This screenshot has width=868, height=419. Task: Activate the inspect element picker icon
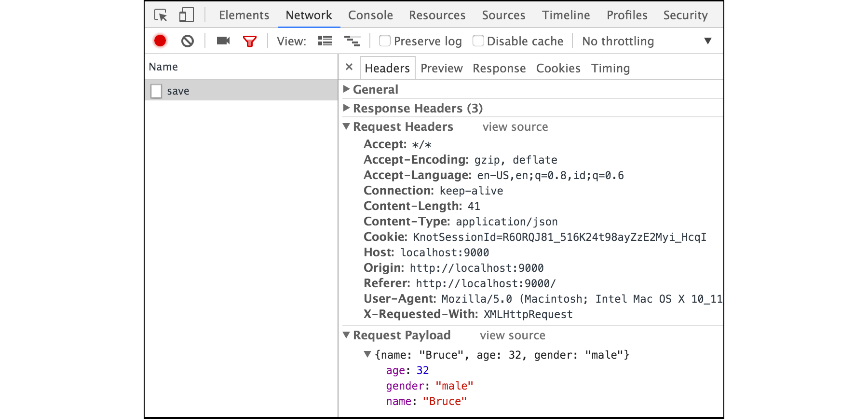(x=161, y=15)
